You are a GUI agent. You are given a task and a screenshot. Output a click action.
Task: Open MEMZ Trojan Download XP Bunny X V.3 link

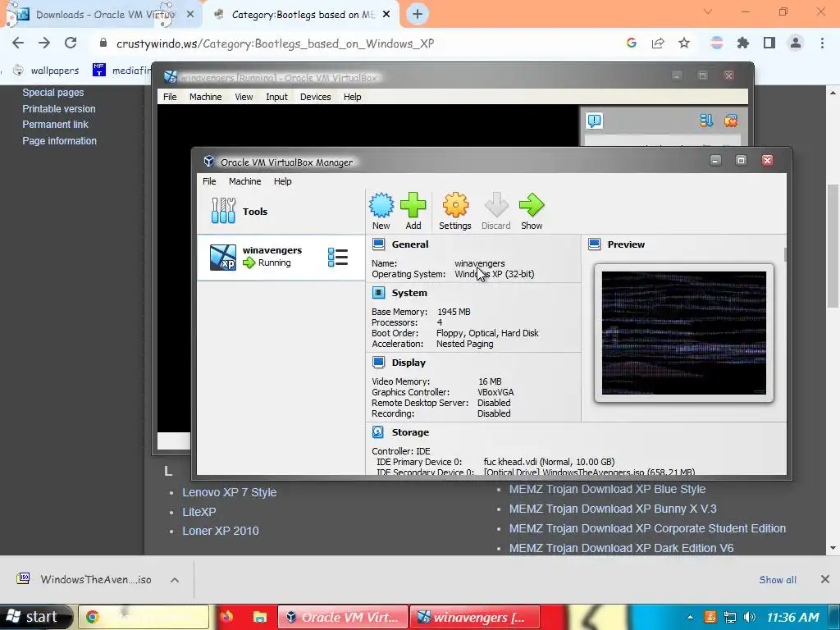(x=613, y=509)
